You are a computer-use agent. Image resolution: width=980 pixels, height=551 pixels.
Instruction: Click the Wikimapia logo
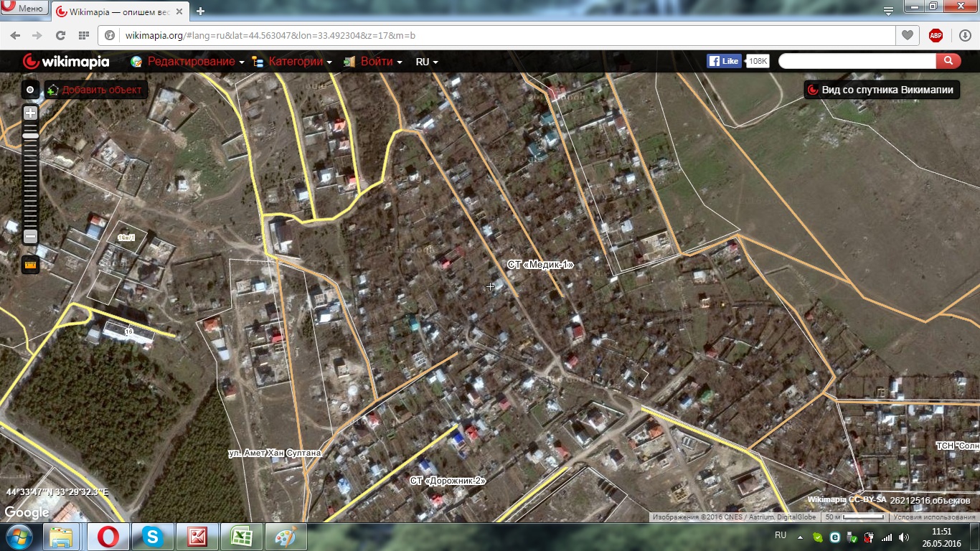tap(66, 62)
